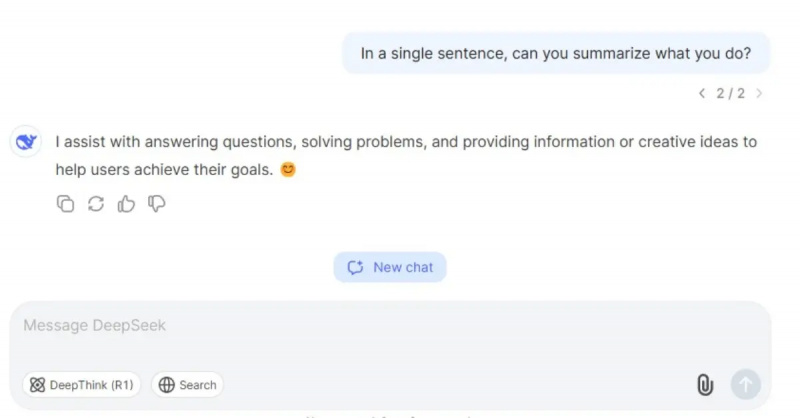Regenerate the response with the refresh icon
This screenshot has width=800, height=418.
click(96, 204)
